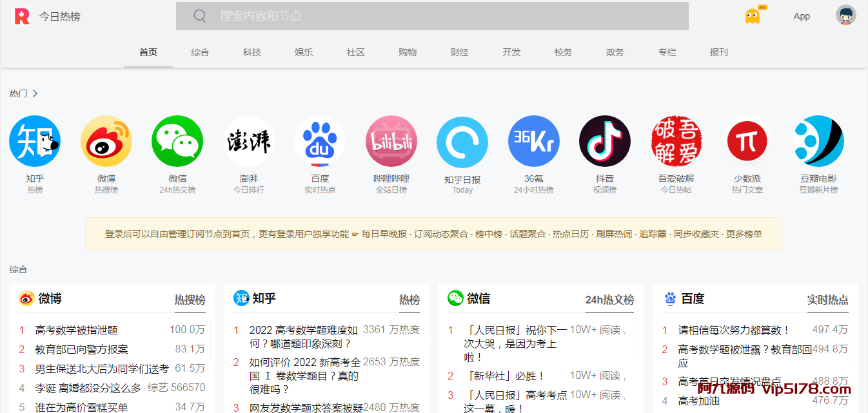Click the yellow login notice banner
868x413 pixels.
click(x=433, y=233)
